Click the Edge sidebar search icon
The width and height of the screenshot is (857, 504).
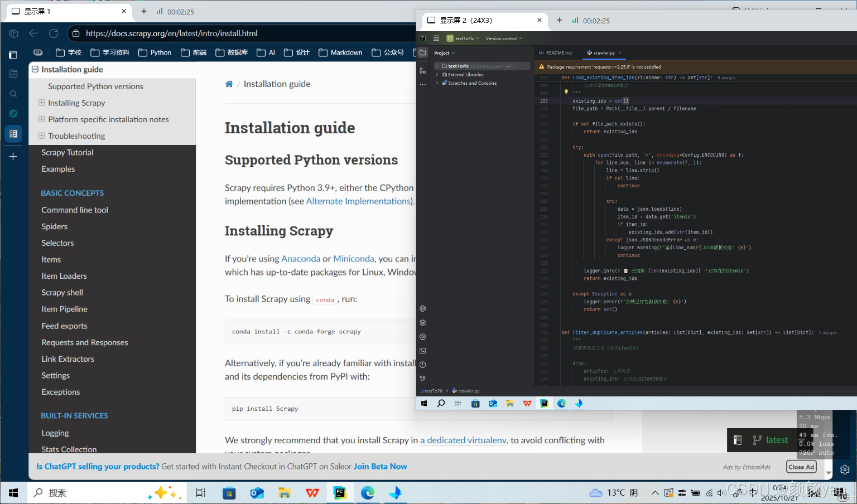pyautogui.click(x=13, y=94)
